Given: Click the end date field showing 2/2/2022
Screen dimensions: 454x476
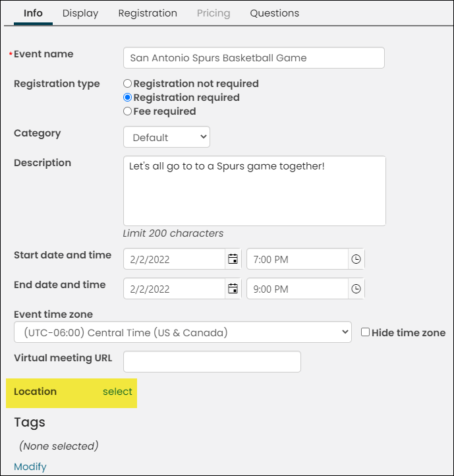Looking at the screenshot, I should click(x=174, y=289).
